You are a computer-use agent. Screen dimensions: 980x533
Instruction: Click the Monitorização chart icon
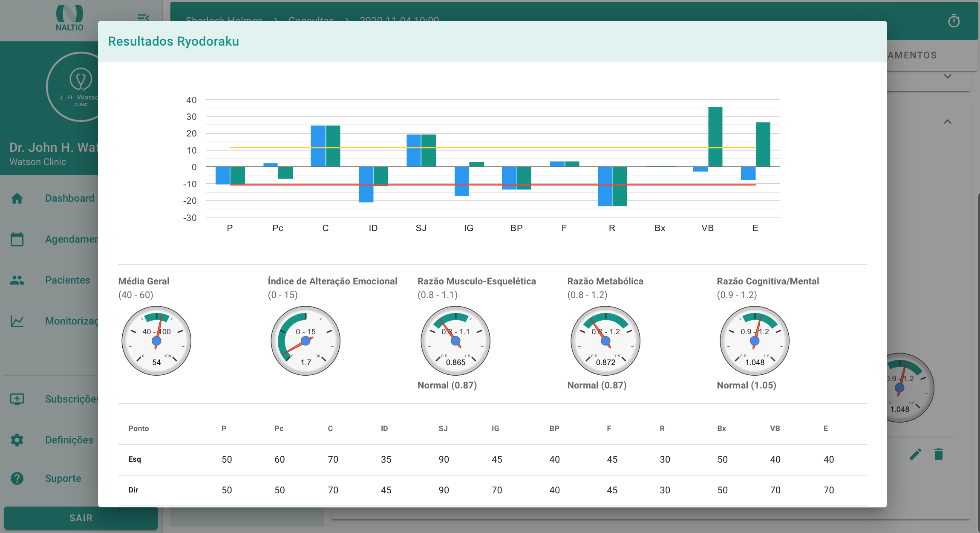[17, 321]
